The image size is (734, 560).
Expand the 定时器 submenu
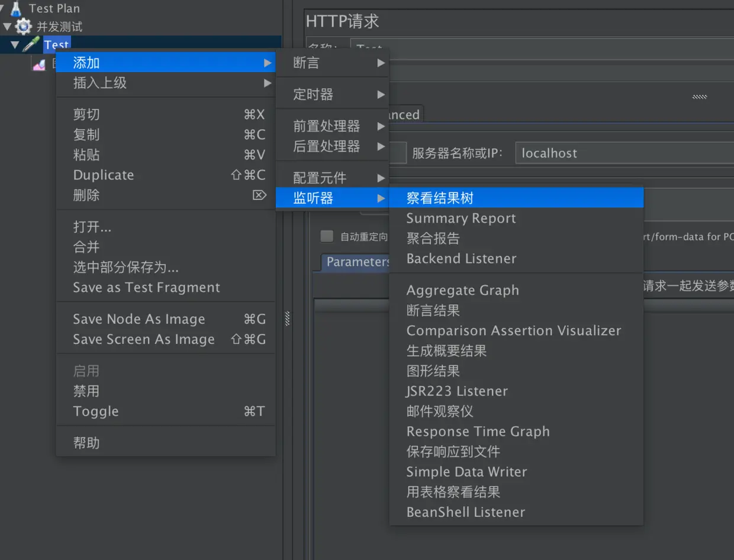[x=333, y=94]
